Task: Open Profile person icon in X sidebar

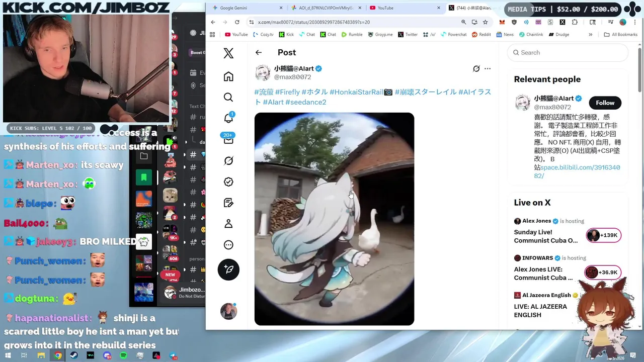Action: click(228, 224)
